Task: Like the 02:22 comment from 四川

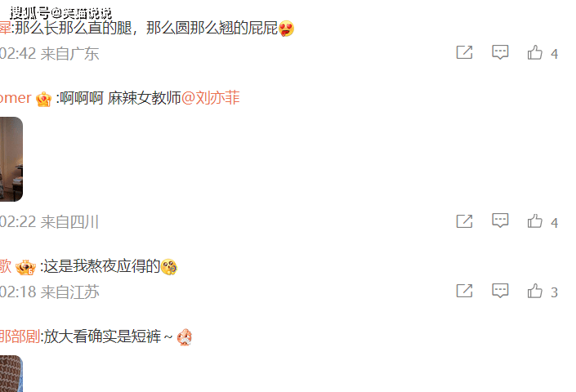Action: tap(535, 221)
